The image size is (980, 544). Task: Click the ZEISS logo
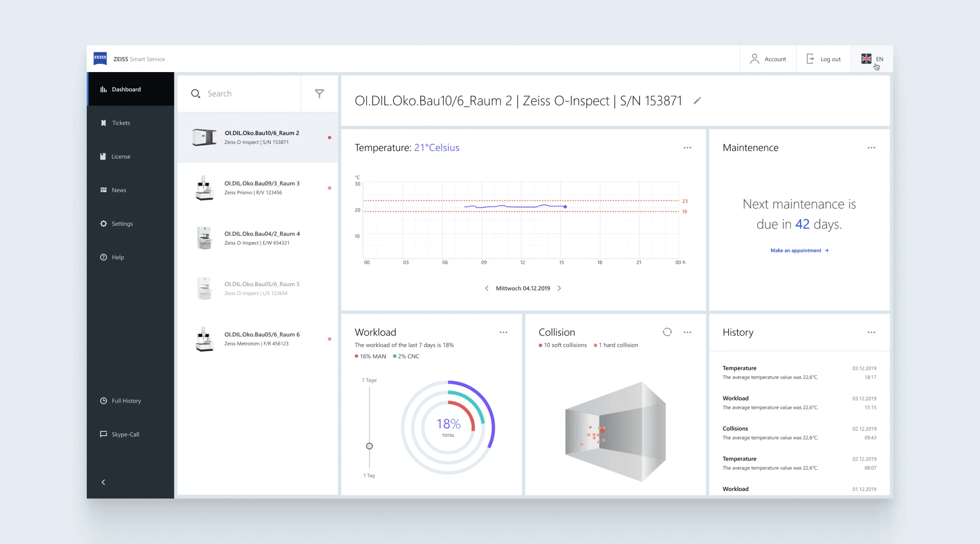[100, 59]
